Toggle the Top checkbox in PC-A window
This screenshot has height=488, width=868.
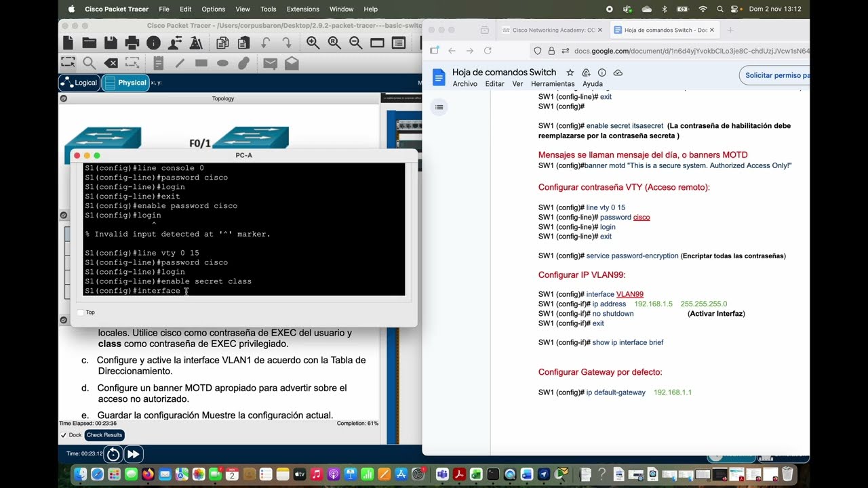coord(81,312)
